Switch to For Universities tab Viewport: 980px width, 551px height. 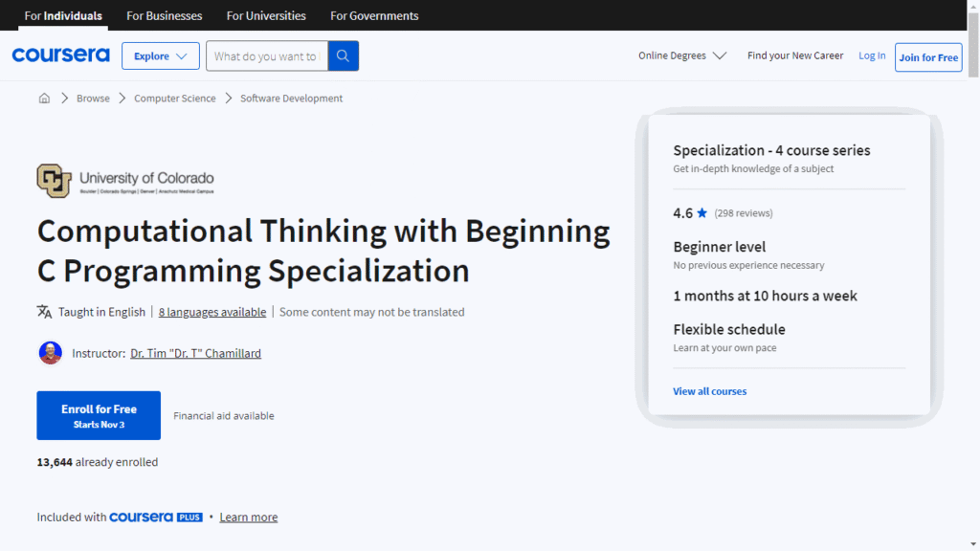[x=266, y=15]
